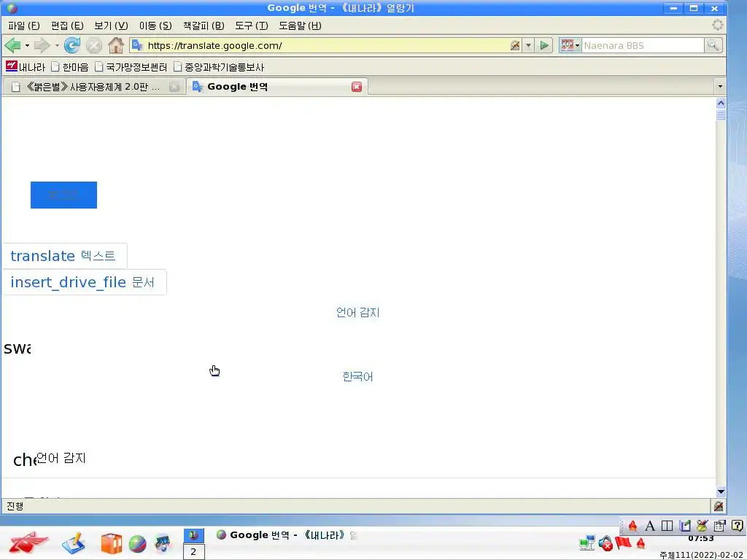
Task: Close the 《붉은별》 tab
Action: tap(174, 87)
